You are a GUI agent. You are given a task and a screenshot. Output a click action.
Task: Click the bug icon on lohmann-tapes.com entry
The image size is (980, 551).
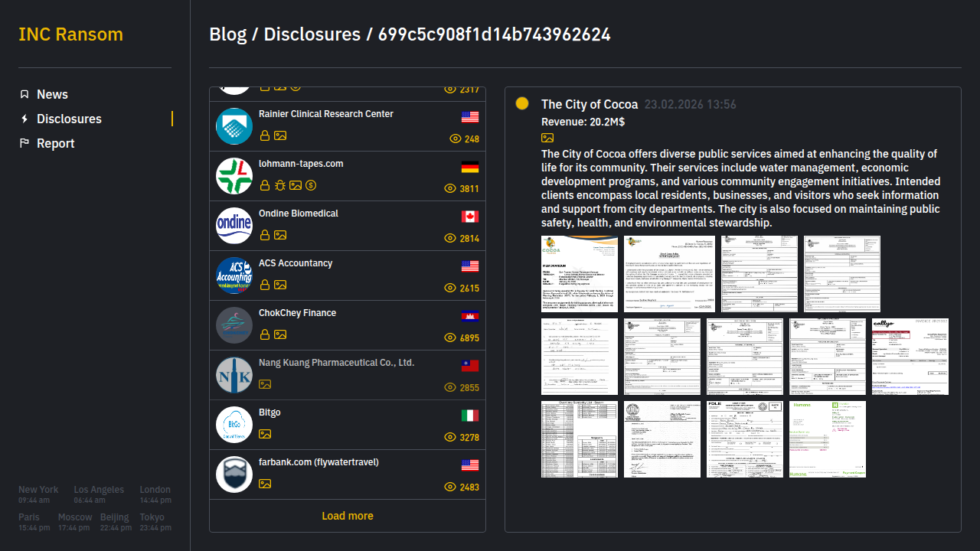pos(280,185)
